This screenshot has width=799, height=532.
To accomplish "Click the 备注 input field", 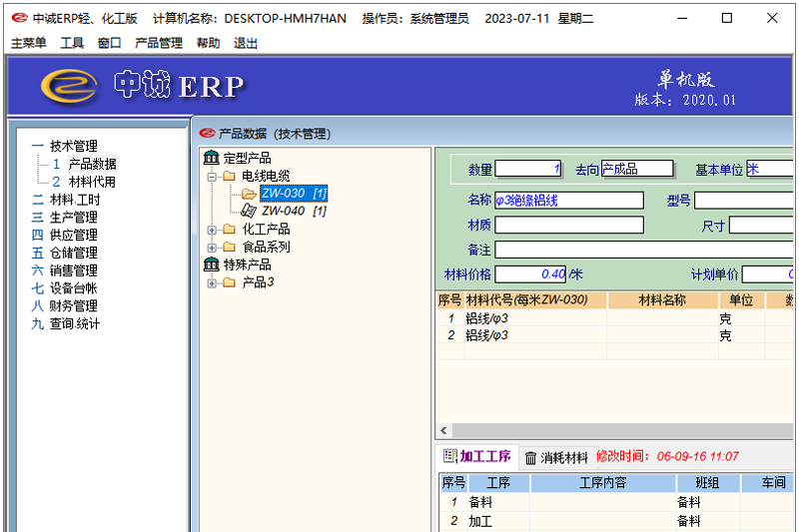I will 644,250.
